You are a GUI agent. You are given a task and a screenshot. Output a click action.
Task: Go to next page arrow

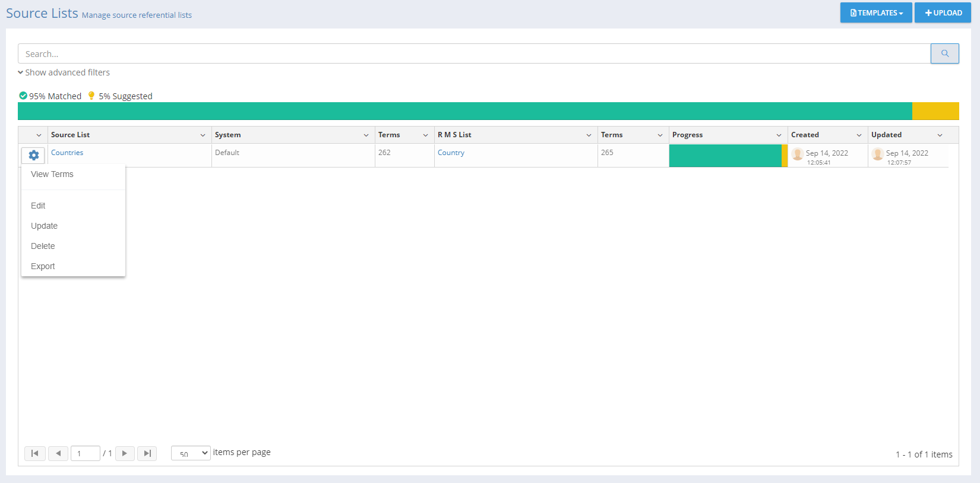[x=125, y=453]
